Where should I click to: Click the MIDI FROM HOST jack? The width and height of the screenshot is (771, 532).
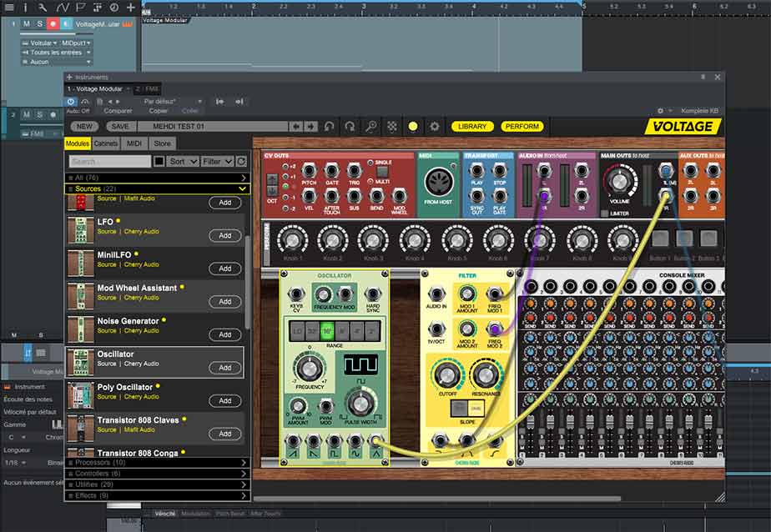[438, 181]
